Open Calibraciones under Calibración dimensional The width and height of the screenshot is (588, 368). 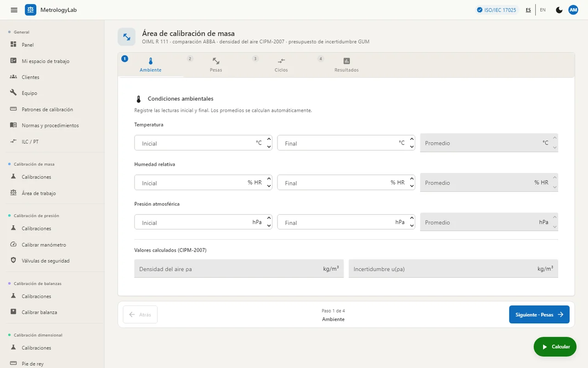pos(52,348)
